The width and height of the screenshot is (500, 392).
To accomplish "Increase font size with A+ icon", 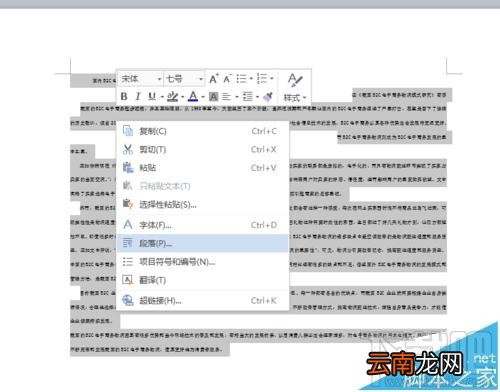I will (214, 79).
